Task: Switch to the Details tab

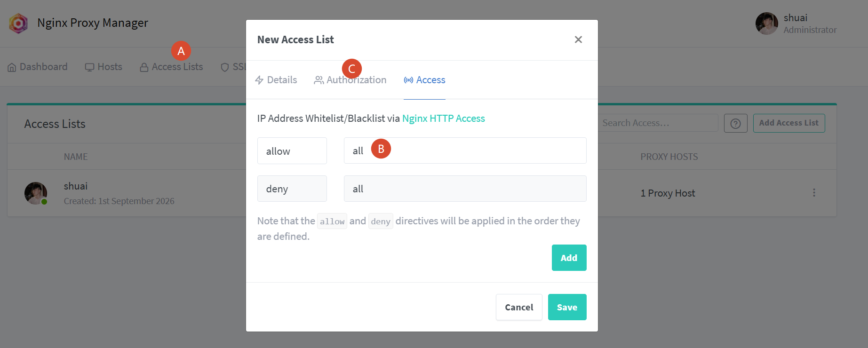Action: coord(276,80)
